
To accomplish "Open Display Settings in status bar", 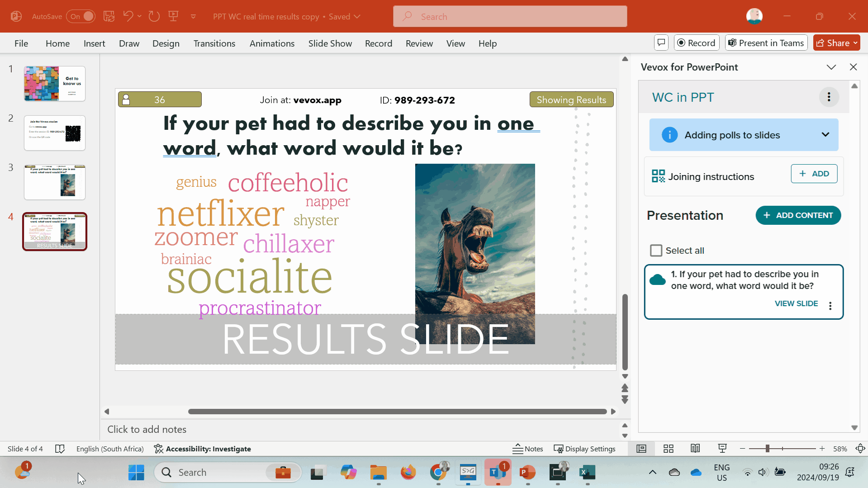I will [x=585, y=449].
